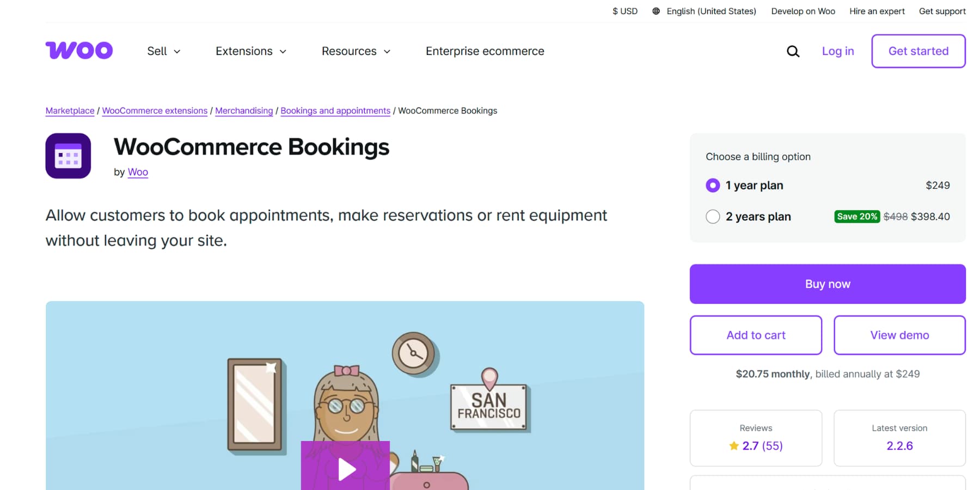Open English (United States) language setting
The width and height of the screenshot is (980, 490).
pos(711,11)
